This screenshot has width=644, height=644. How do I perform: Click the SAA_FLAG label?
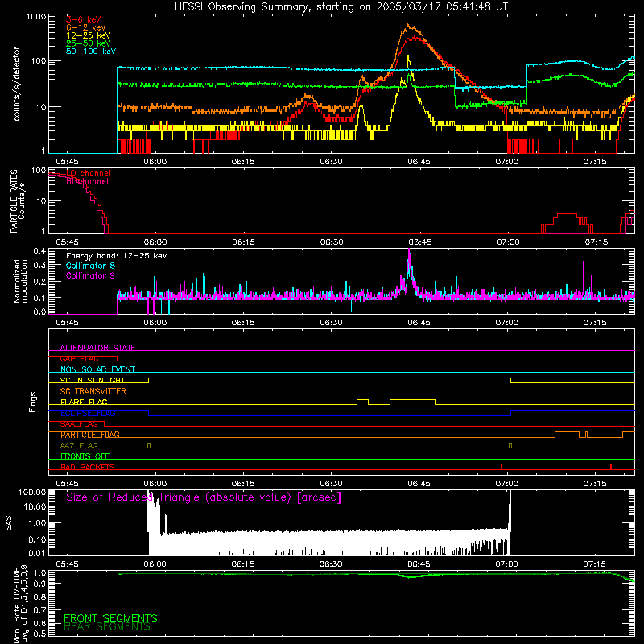tap(79, 424)
